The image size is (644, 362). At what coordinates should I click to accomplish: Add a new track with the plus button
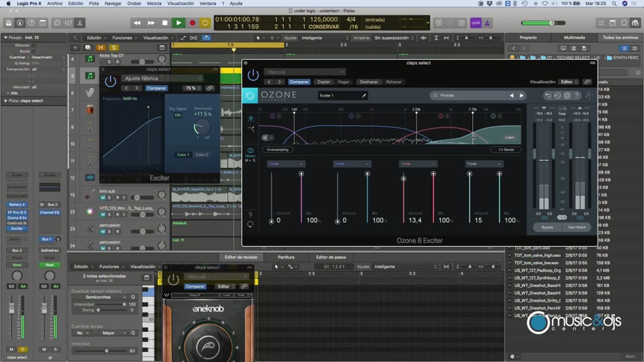pyautogui.click(x=75, y=48)
